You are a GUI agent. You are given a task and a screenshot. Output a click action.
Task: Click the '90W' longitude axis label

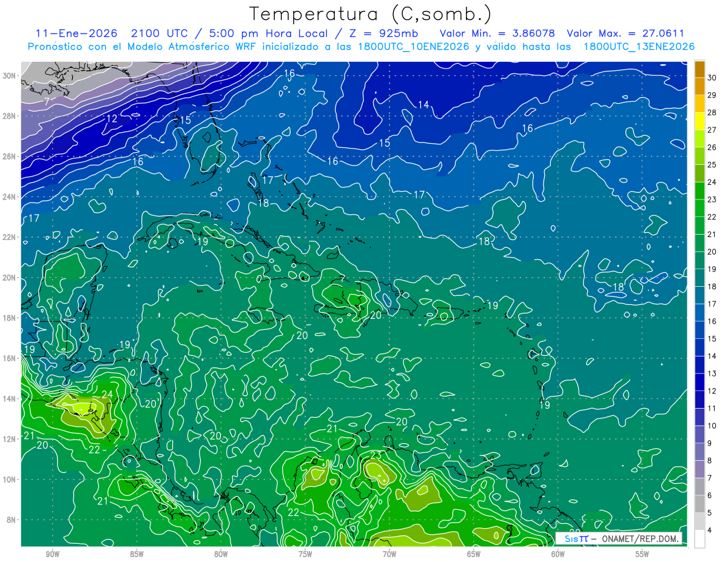click(52, 554)
